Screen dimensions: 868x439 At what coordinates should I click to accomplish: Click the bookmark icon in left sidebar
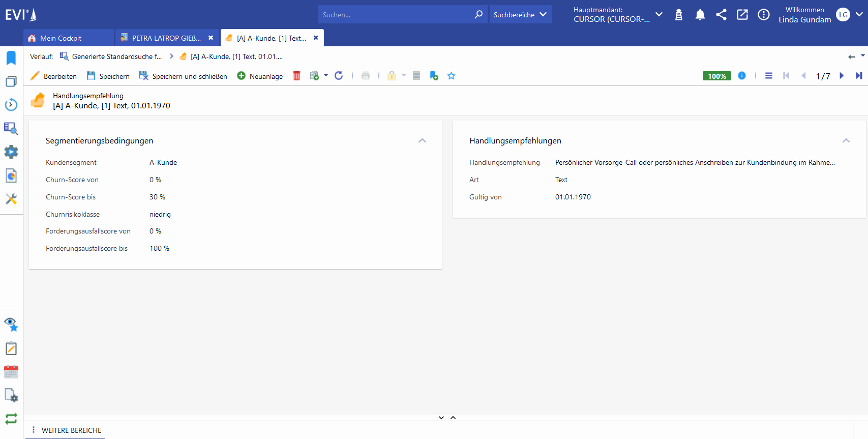click(x=11, y=58)
